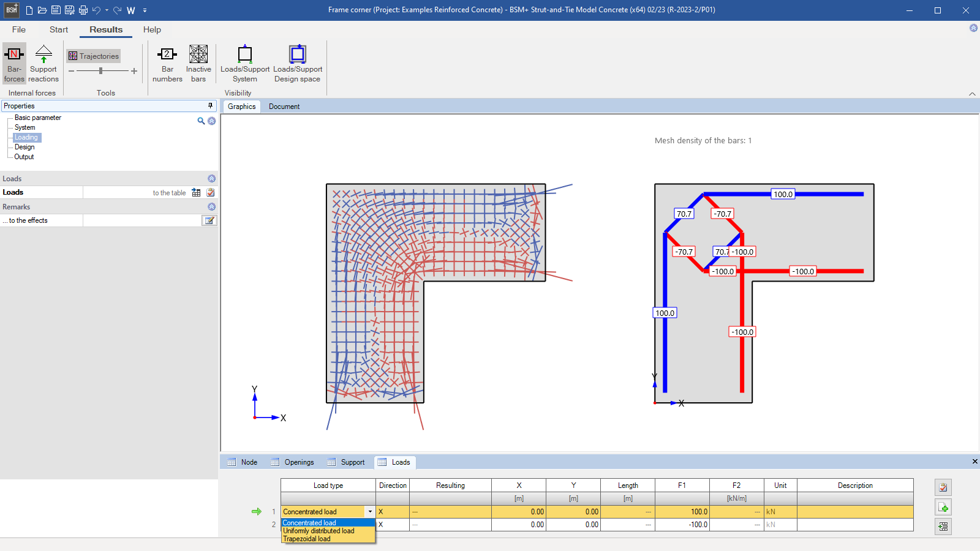The height and width of the screenshot is (551, 980).
Task: Click the Description column header
Action: 855,485
